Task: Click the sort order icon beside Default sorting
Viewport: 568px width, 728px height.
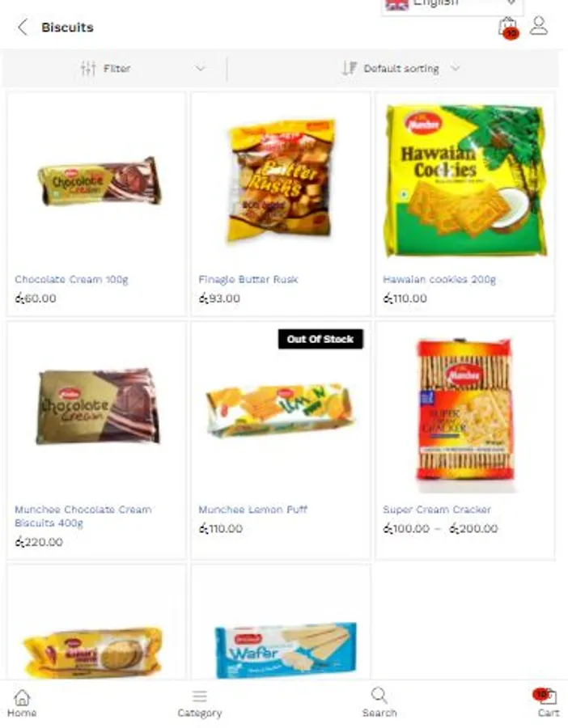Action: coord(350,68)
